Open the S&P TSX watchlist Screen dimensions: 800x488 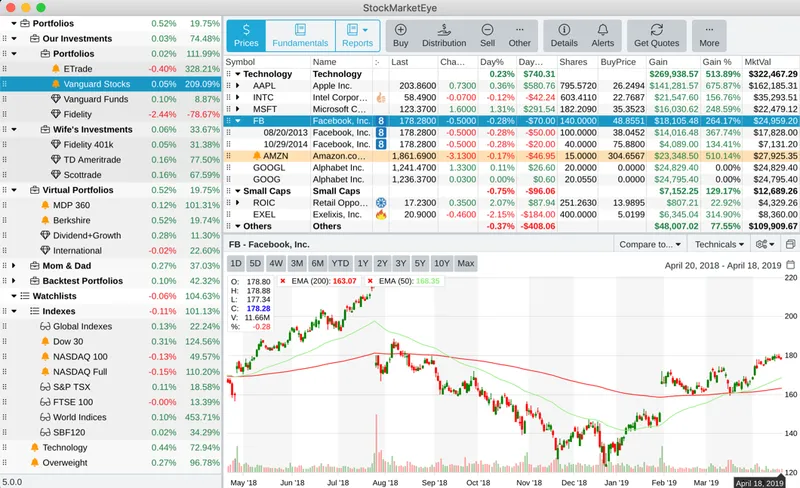111,387
